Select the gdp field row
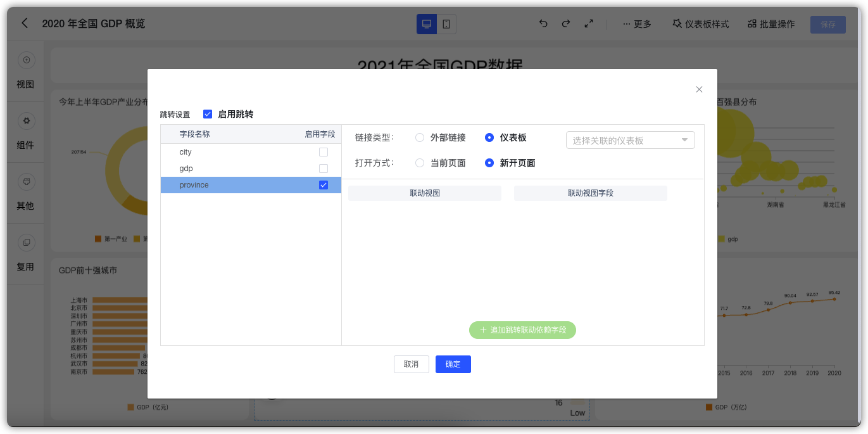The image size is (868, 434). 251,169
